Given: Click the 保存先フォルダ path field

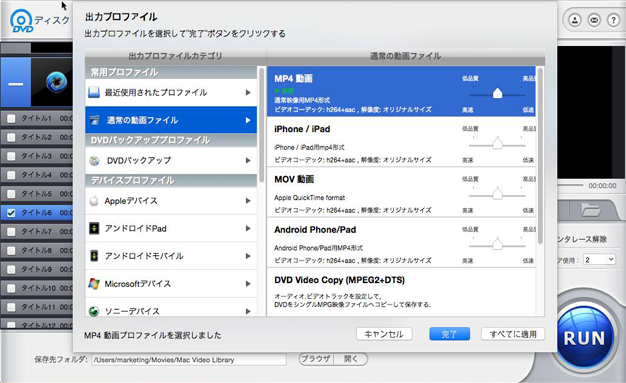Looking at the screenshot, I should coord(189,360).
